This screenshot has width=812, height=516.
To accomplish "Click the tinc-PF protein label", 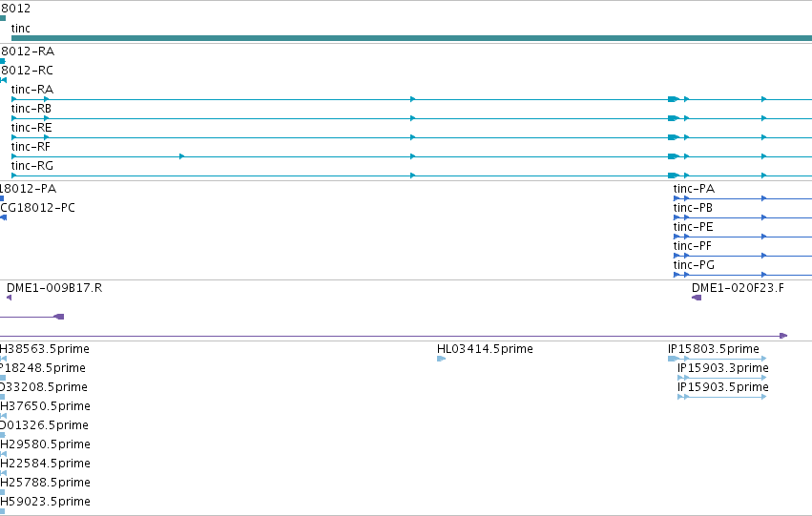I will [693, 246].
